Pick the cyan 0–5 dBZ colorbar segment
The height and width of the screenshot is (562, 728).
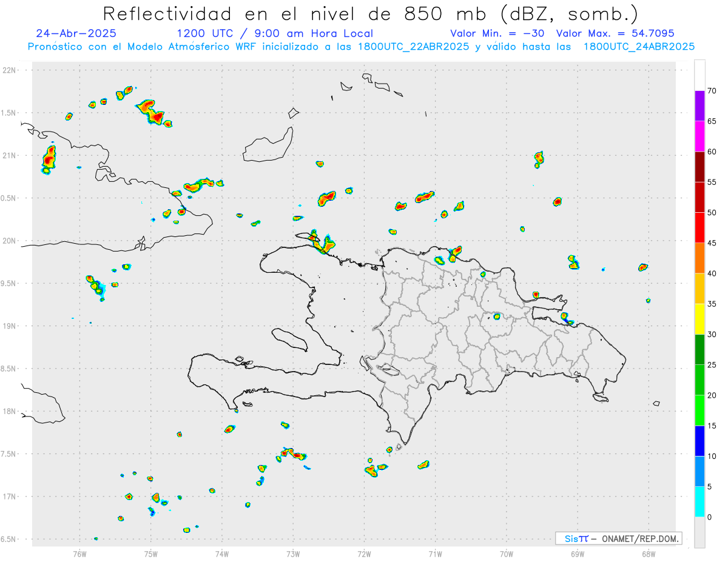pyautogui.click(x=699, y=502)
